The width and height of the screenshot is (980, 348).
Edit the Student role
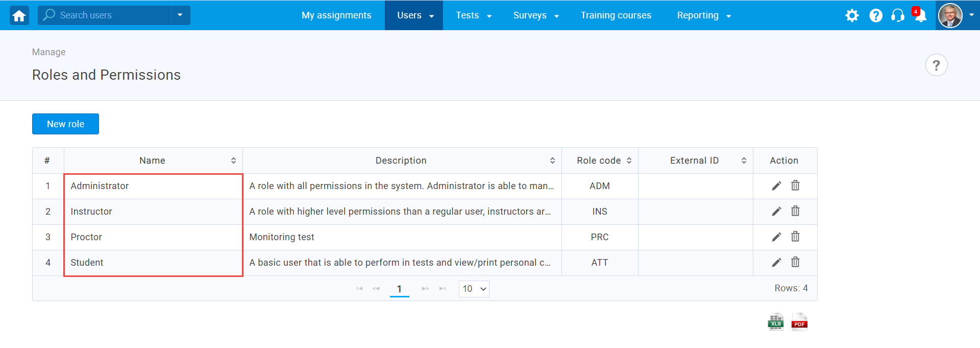776,263
